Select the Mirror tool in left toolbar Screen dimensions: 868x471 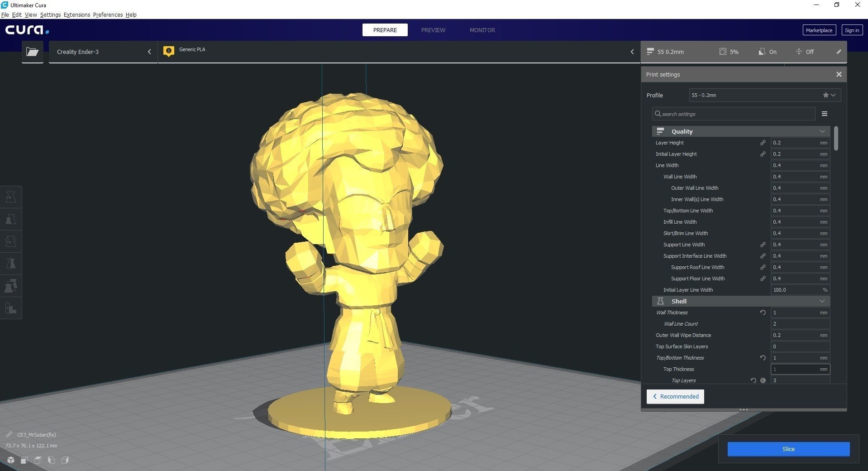10,264
